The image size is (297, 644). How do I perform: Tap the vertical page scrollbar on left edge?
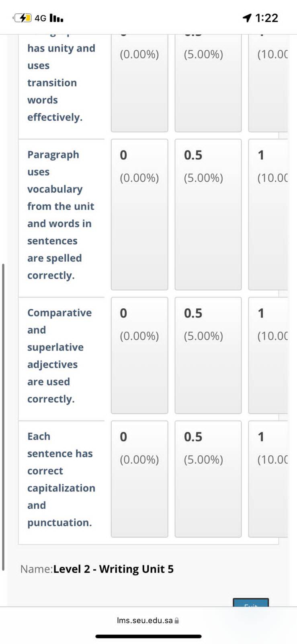3,417
